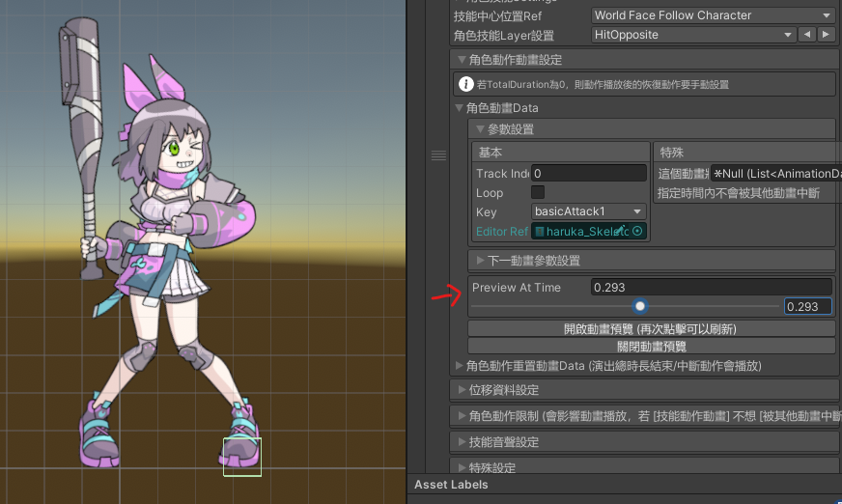The width and height of the screenshot is (842, 504).
Task: Click the info icon in the TotalDuration notice
Action: pyautogui.click(x=465, y=84)
